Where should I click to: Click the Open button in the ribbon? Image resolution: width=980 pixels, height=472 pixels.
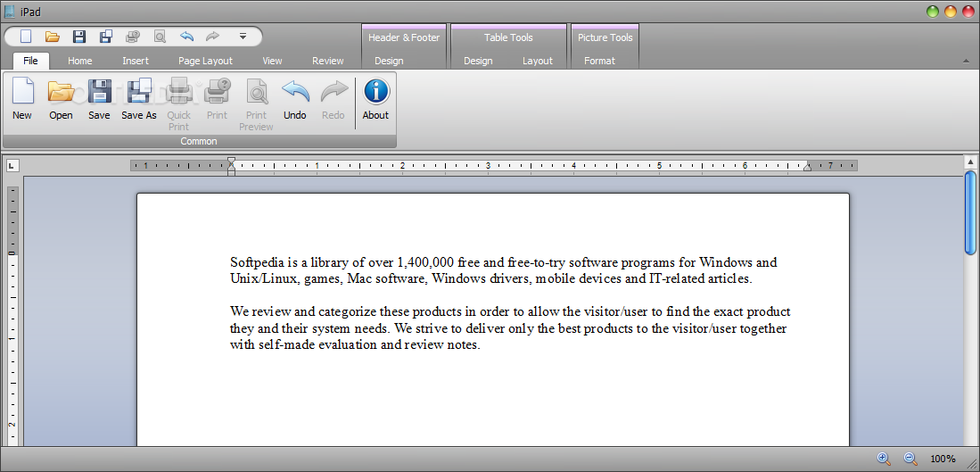61,99
